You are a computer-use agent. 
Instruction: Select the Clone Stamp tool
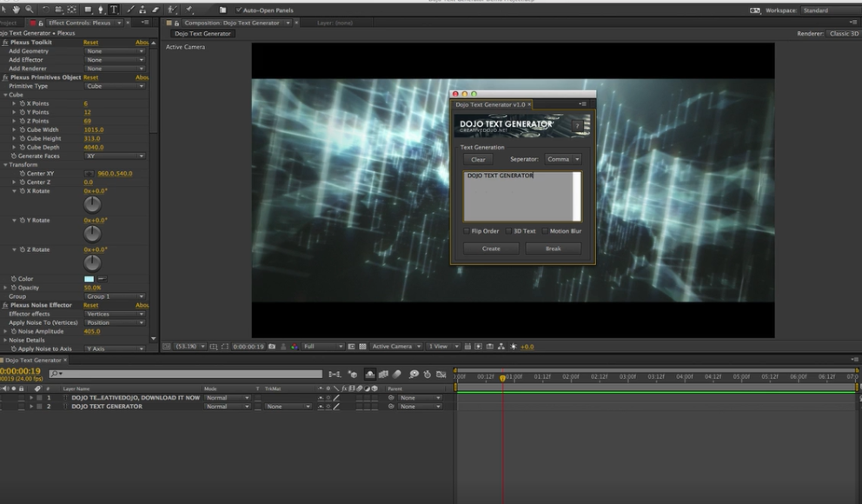[x=143, y=10]
